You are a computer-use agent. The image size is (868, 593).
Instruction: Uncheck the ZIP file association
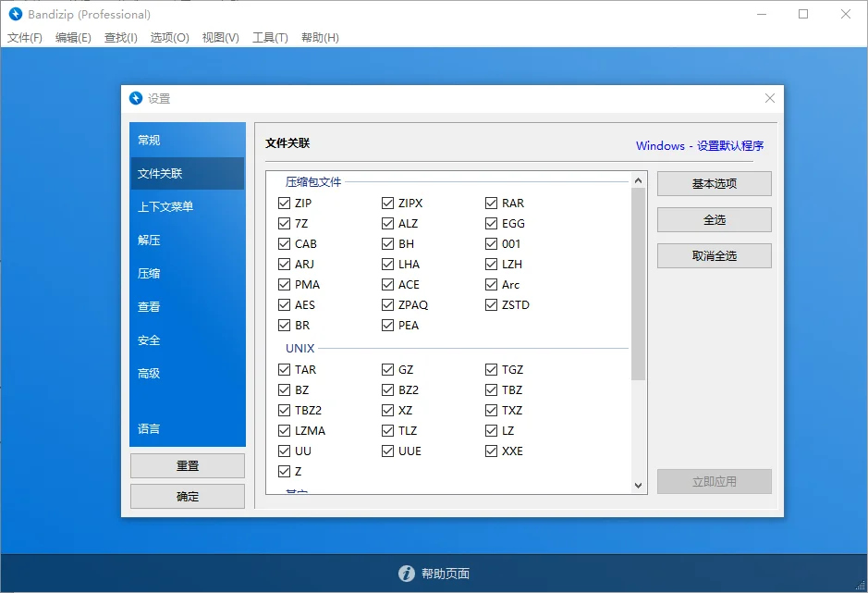(283, 203)
